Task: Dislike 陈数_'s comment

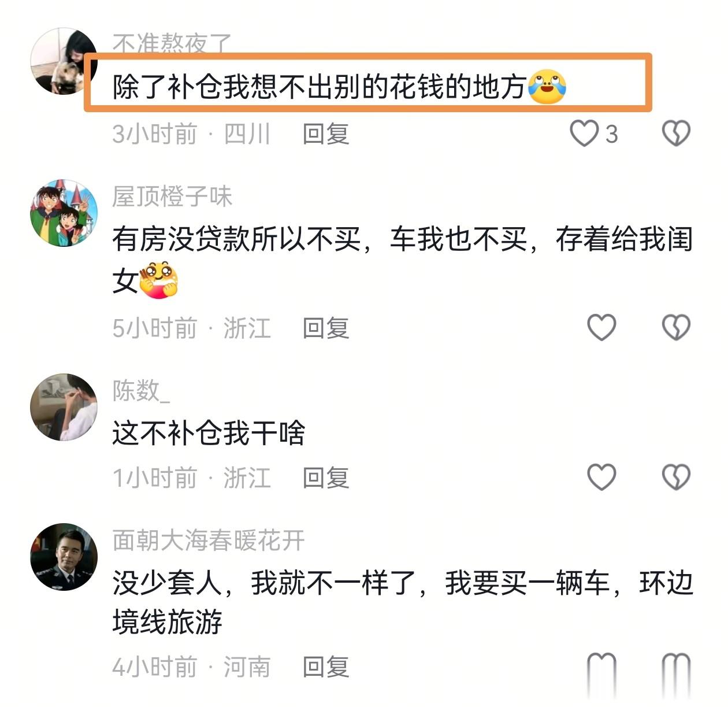Action: pos(676,477)
